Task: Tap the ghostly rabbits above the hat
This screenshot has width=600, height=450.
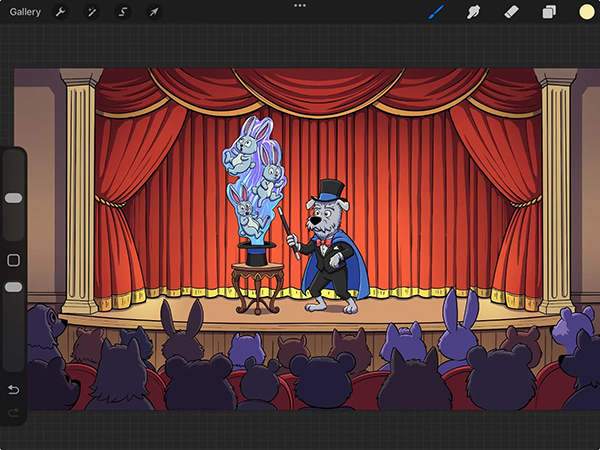Action: (x=254, y=170)
